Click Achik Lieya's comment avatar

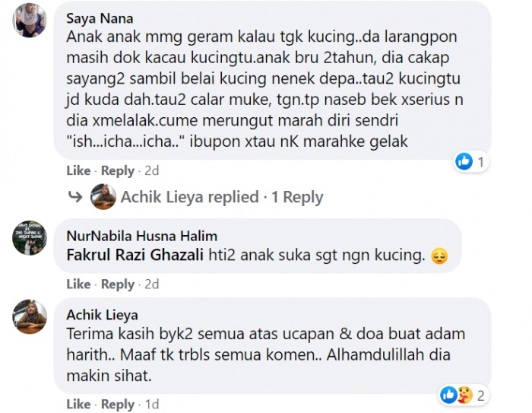pos(30,316)
